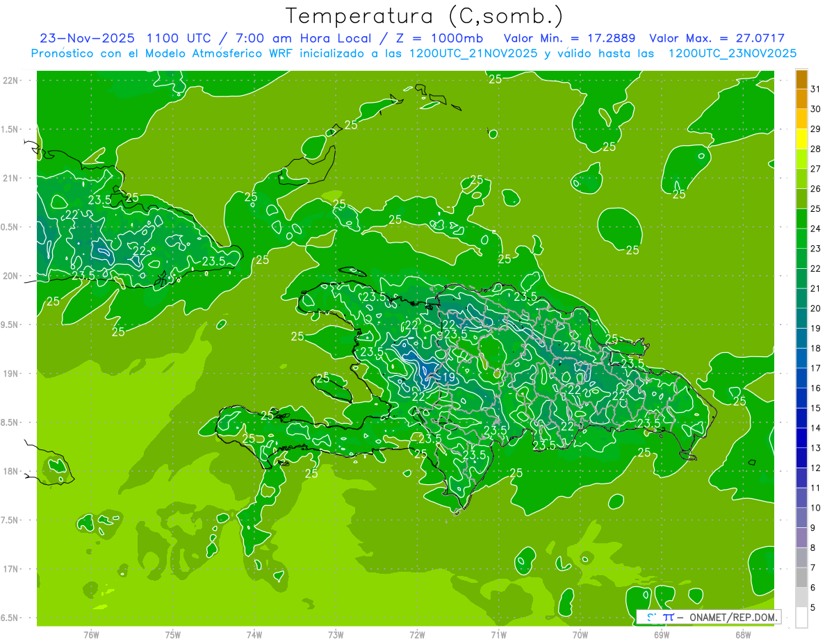The width and height of the screenshot is (834, 644).
Task: Click the 24 tick label on the color bar
Action: point(815,229)
